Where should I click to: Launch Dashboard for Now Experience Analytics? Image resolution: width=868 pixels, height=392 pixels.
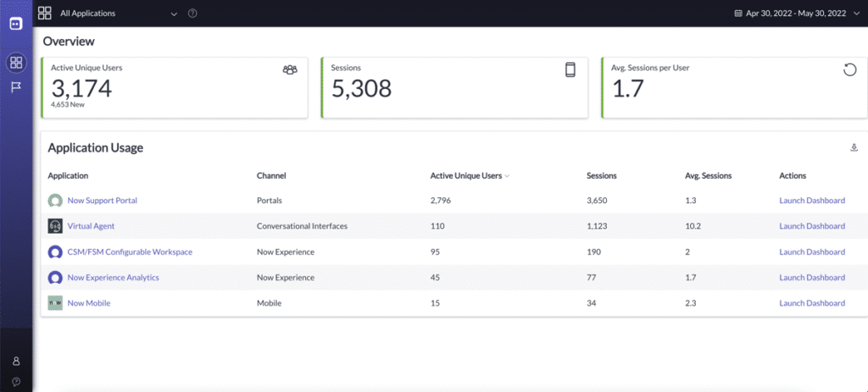(811, 278)
